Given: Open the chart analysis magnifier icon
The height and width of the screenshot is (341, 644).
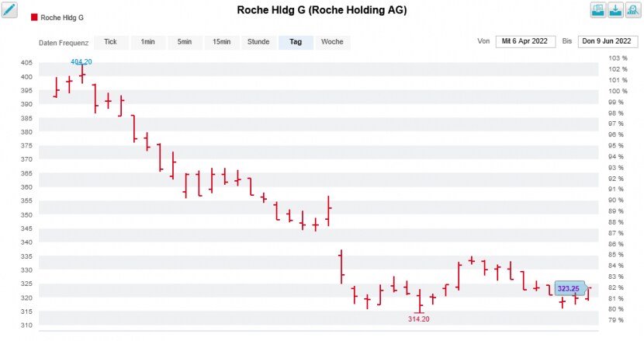Looking at the screenshot, I should coord(633,10).
